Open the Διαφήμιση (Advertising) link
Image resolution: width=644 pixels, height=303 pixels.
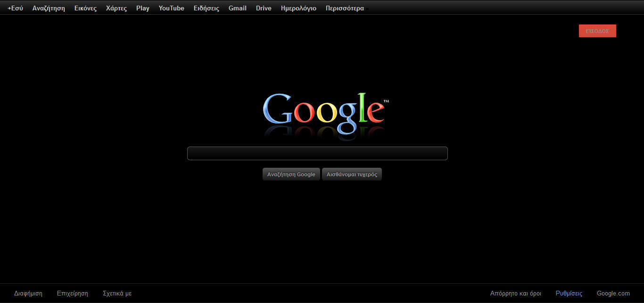[x=28, y=293]
